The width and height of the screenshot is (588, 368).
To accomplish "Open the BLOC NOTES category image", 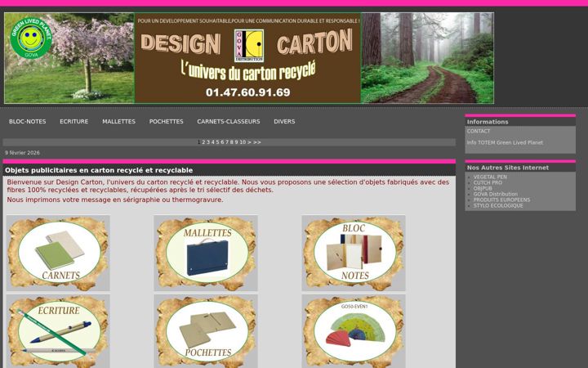I will coord(354,253).
